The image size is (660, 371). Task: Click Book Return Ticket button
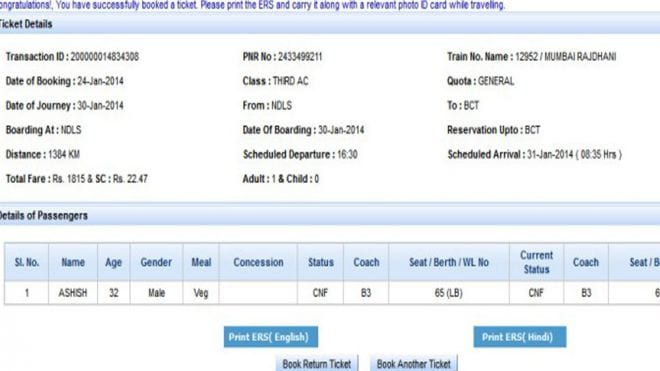[317, 363]
